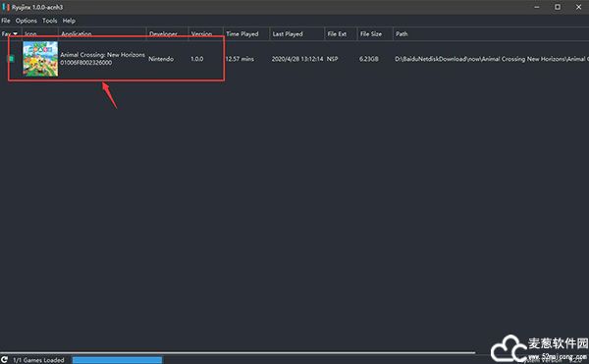Select the Animal Crossing: New Horizons title text
The height and width of the screenshot is (364, 589).
pyautogui.click(x=102, y=55)
